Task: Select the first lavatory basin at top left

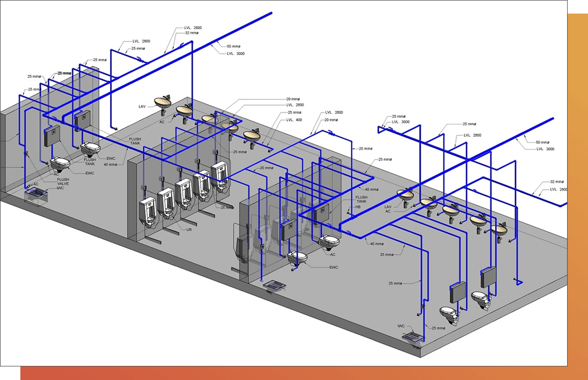Action: tap(163, 102)
